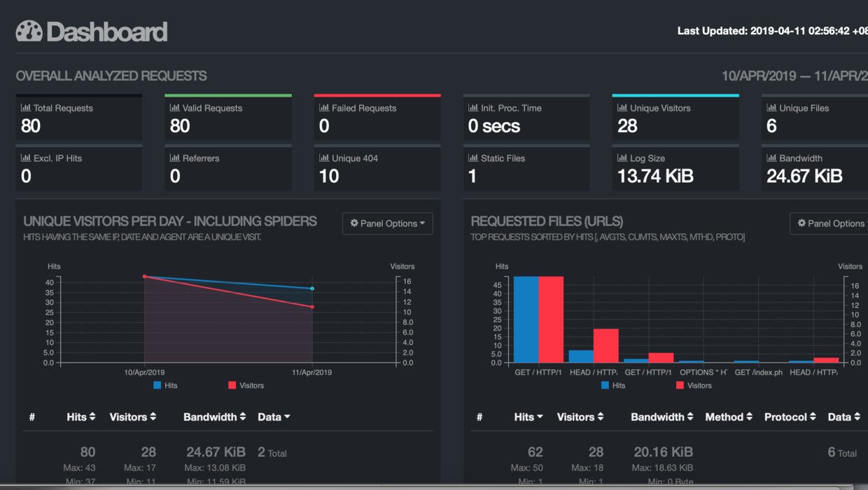Click the Dashboard title heading
This screenshot has width=868, height=490.
[x=107, y=31]
